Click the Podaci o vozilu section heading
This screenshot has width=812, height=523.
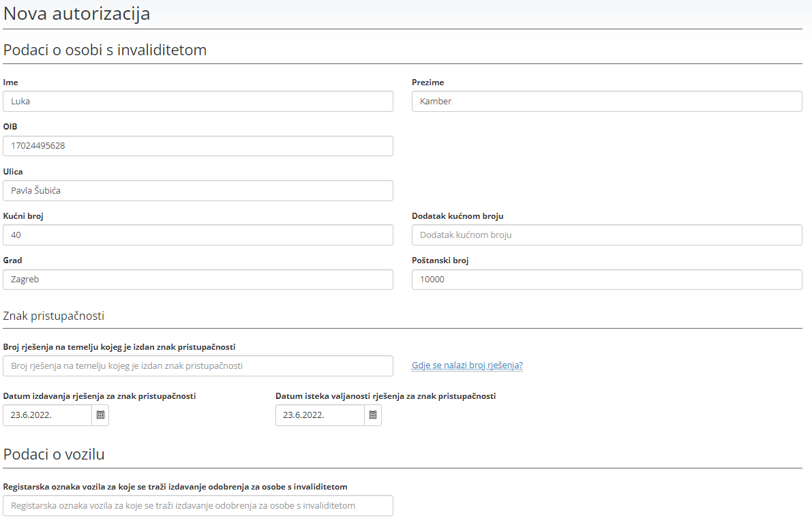click(x=54, y=455)
